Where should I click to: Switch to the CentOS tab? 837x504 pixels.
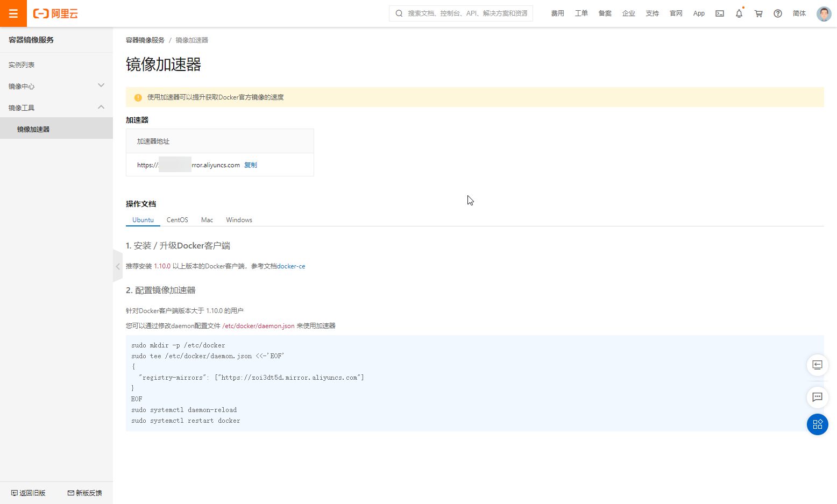pyautogui.click(x=177, y=220)
